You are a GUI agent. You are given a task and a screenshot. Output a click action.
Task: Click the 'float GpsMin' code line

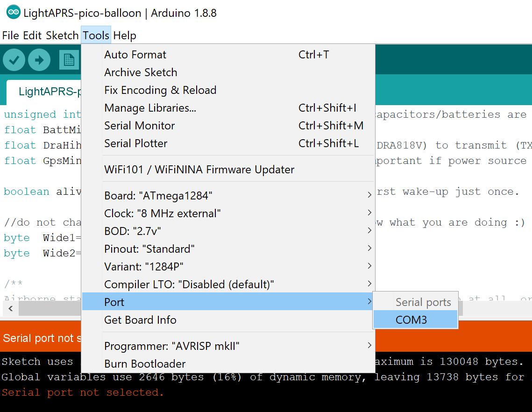(43, 161)
